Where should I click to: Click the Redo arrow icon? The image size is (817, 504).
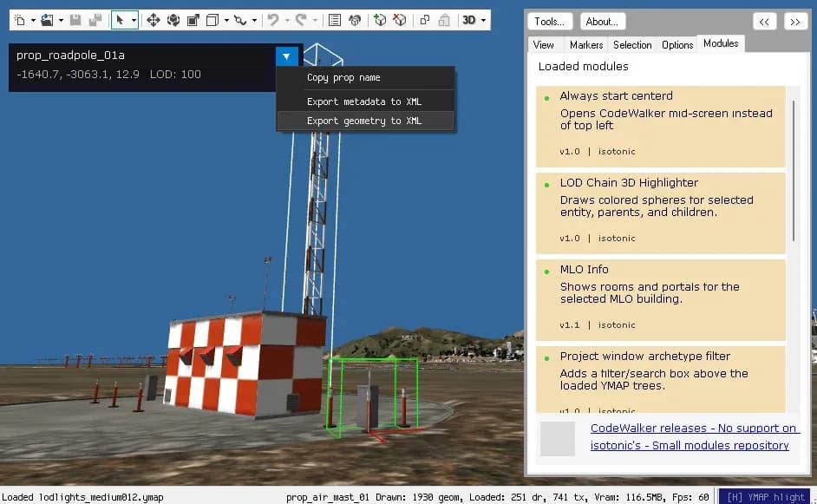click(x=301, y=20)
